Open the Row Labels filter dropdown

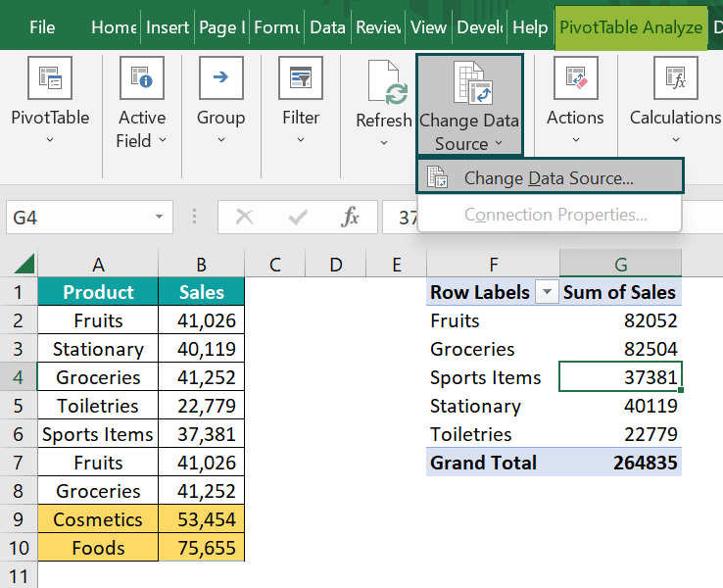click(x=547, y=291)
